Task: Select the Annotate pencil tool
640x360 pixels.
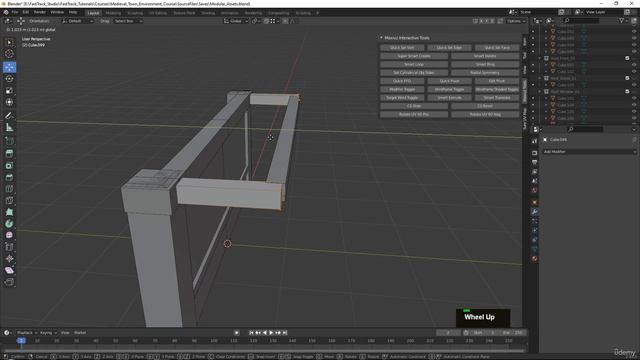Action: (x=9, y=116)
